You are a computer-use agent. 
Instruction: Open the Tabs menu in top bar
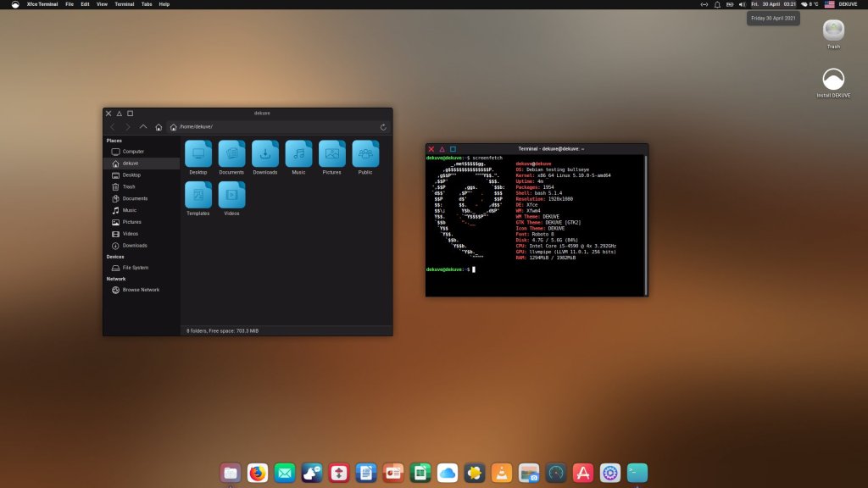pyautogui.click(x=147, y=4)
